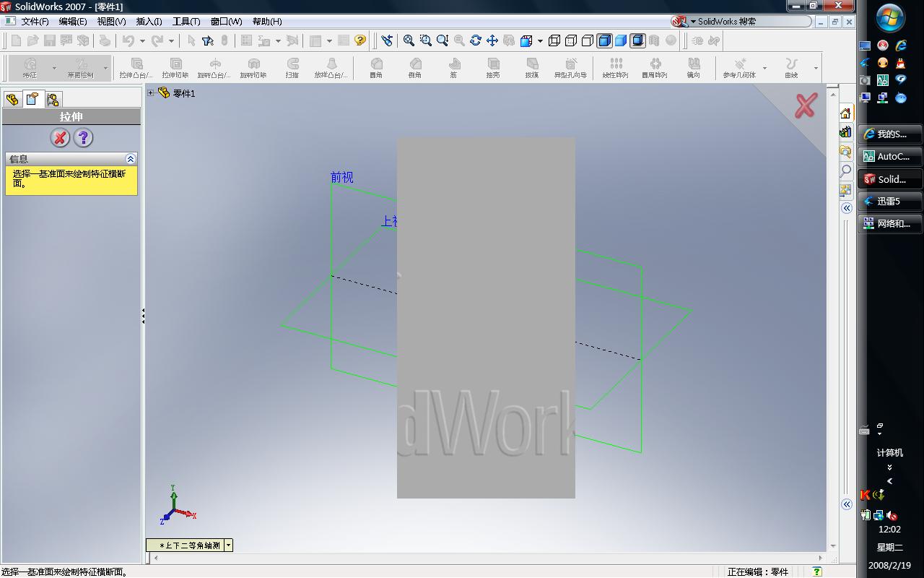Open the 窗口(W) menu
The height and width of the screenshot is (578, 924).
click(226, 22)
